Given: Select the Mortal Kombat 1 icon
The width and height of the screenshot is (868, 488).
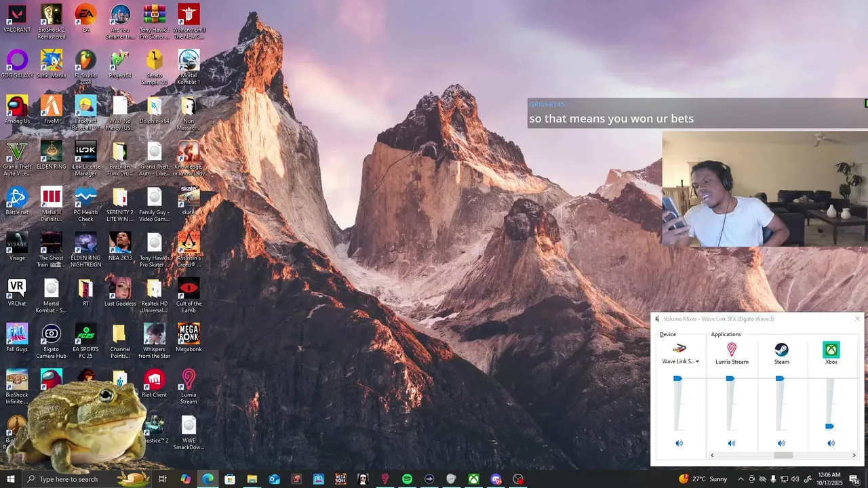Looking at the screenshot, I should point(189,67).
